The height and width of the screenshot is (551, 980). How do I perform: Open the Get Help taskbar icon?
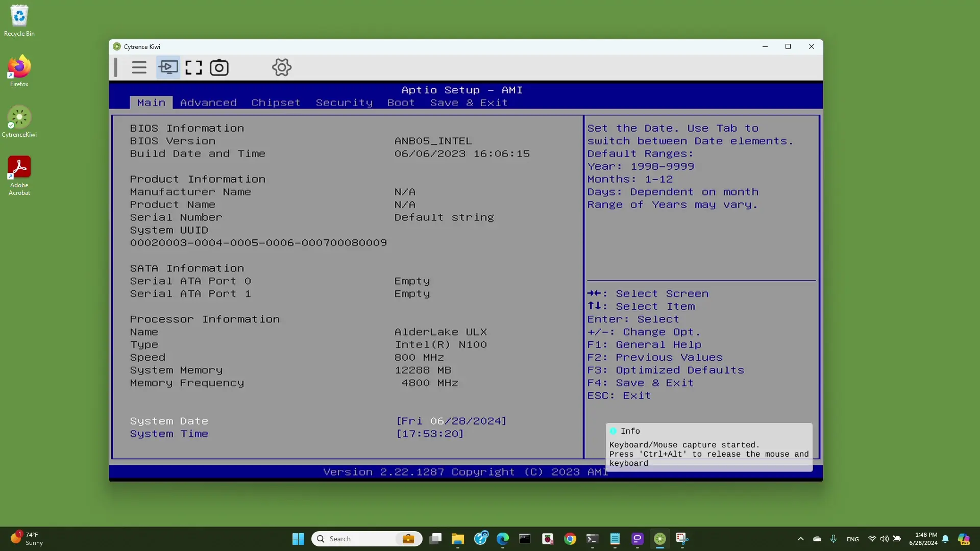(x=481, y=538)
